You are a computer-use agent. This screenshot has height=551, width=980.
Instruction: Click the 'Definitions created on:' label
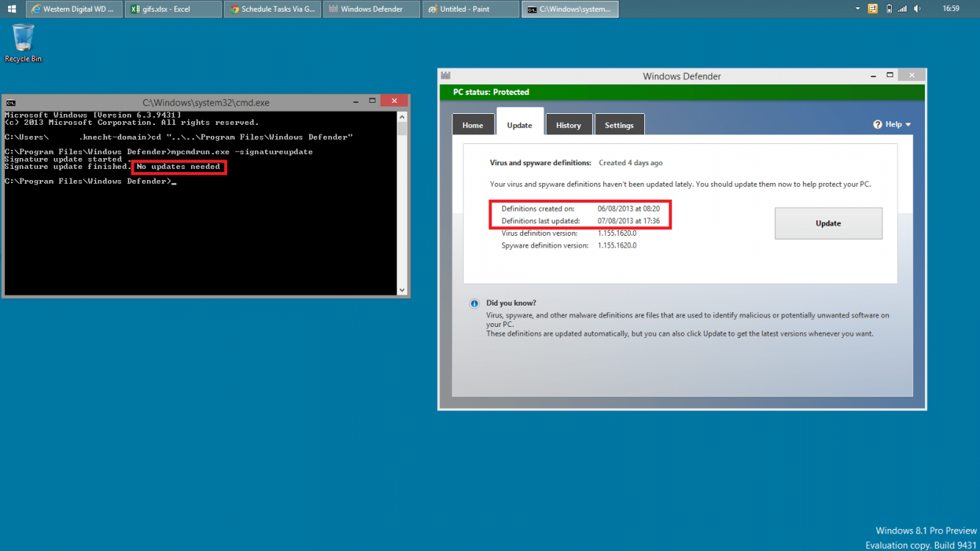(538, 209)
